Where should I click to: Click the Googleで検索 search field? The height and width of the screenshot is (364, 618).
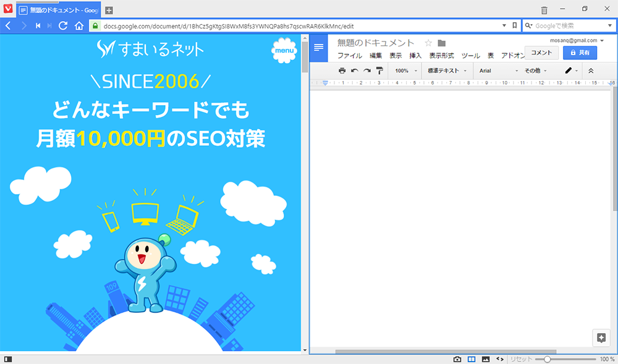569,26
